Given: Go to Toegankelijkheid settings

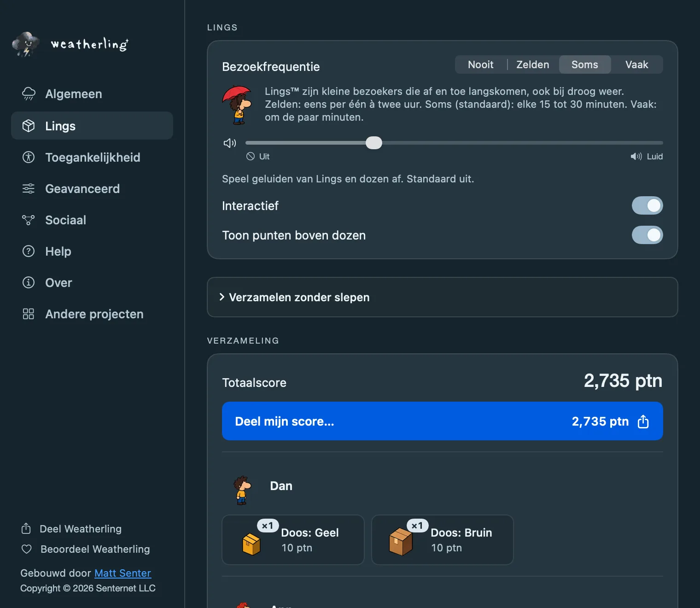Looking at the screenshot, I should tap(92, 157).
